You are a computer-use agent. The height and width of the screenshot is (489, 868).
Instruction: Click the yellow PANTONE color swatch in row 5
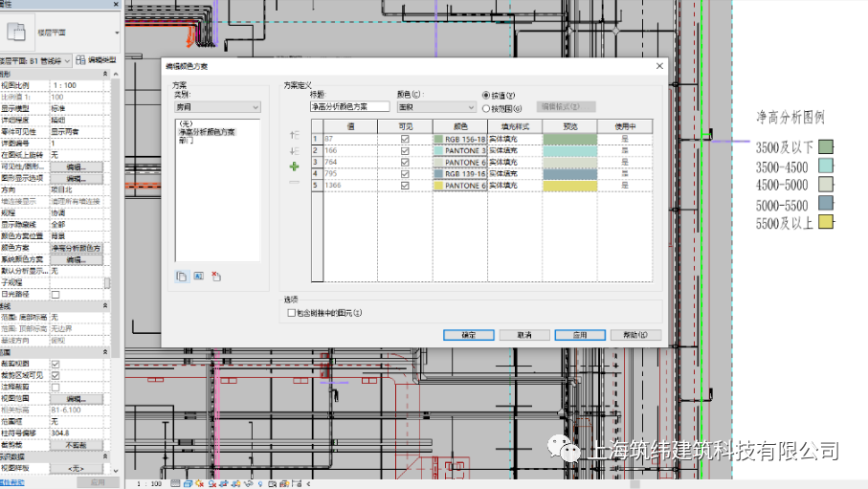[438, 186]
